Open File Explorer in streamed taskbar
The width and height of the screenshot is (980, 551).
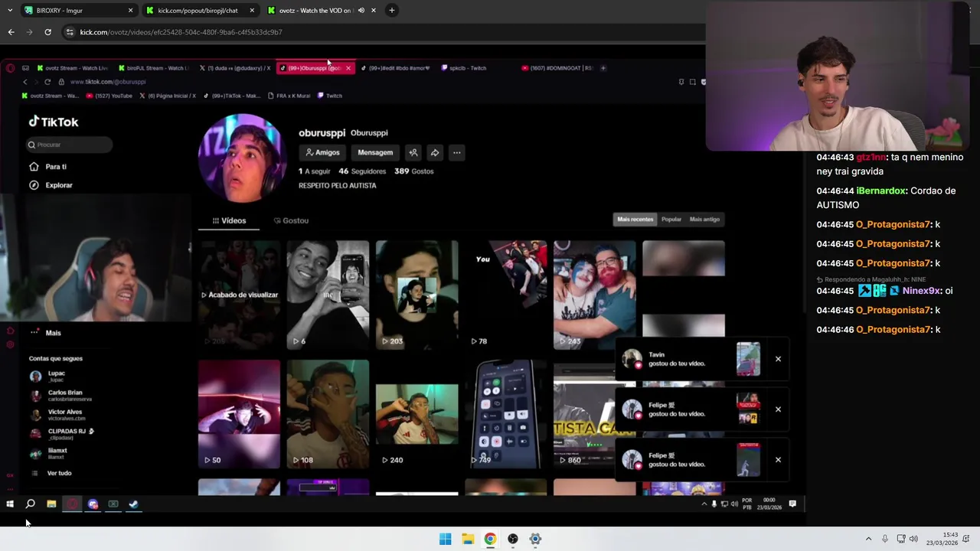[x=51, y=504]
